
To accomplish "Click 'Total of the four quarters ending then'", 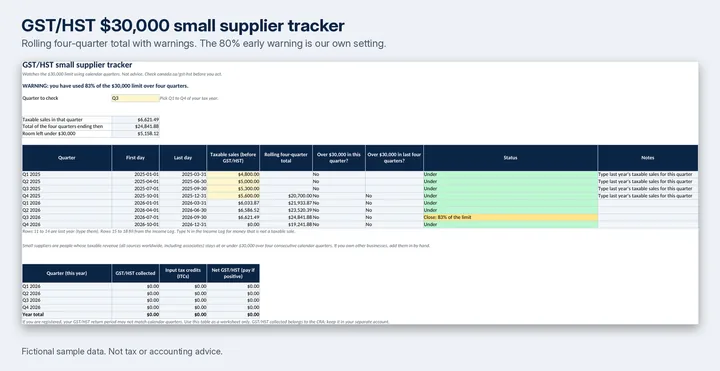I will [x=62, y=126].
